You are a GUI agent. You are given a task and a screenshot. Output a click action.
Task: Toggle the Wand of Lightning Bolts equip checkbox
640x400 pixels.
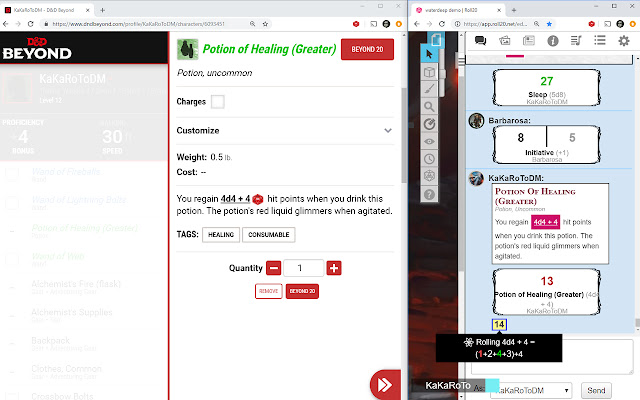[x=12, y=202]
